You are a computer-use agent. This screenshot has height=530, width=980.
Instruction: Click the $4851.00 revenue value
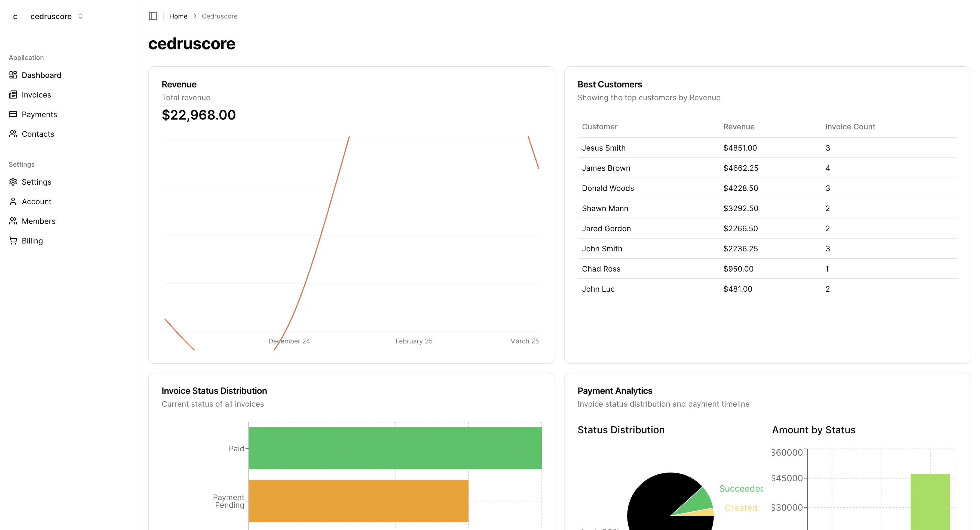[740, 148]
